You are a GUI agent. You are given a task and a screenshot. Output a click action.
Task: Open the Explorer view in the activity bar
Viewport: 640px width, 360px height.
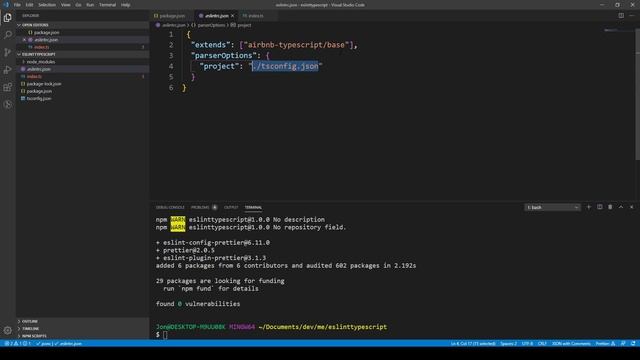pyautogui.click(x=7, y=18)
